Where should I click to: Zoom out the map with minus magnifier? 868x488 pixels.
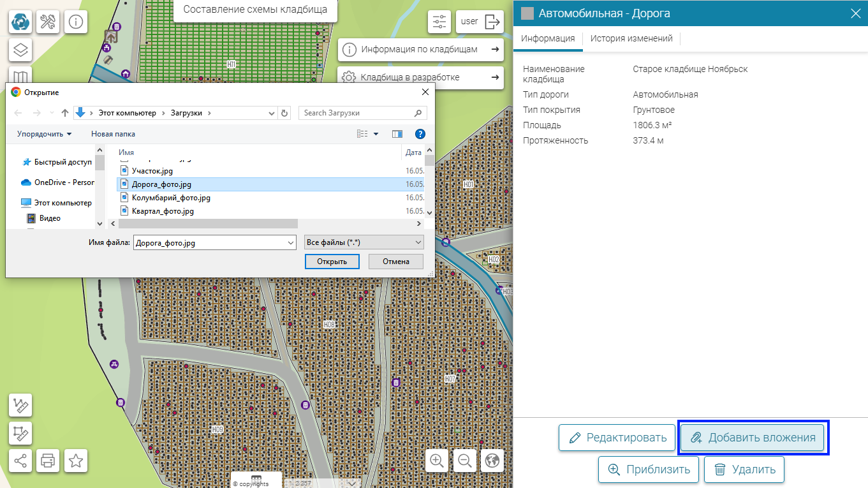465,460
